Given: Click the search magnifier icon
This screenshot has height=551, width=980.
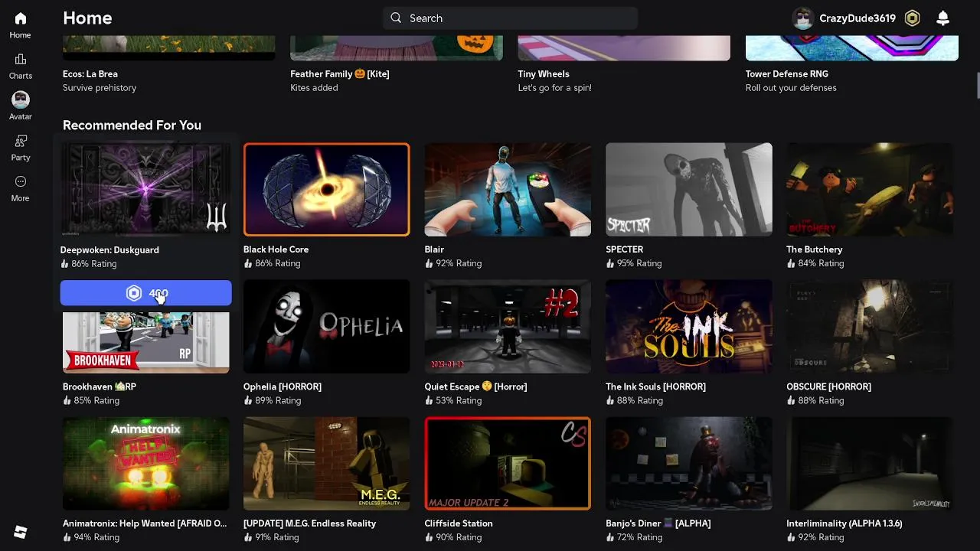Looking at the screenshot, I should [396, 18].
